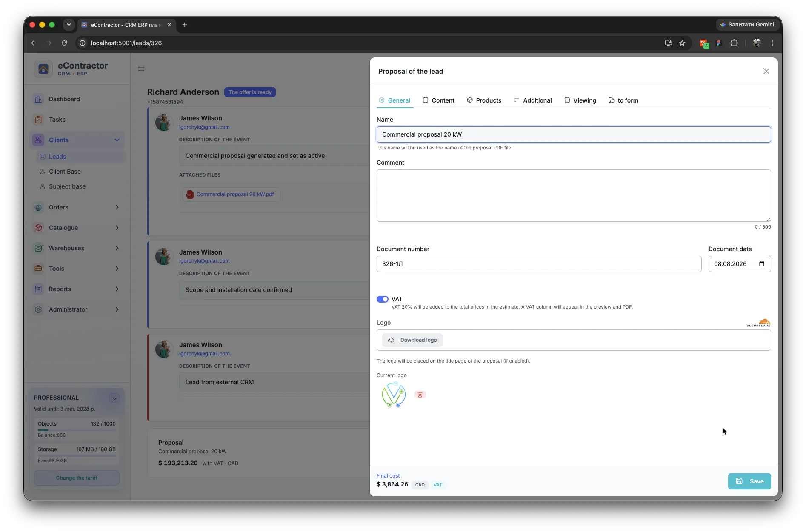Switch to the Content tab
The width and height of the screenshot is (806, 532).
(438, 100)
